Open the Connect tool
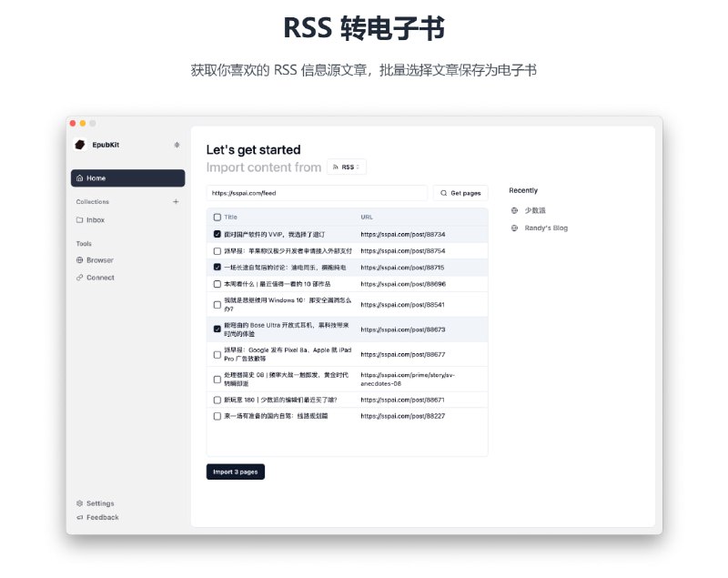The width and height of the screenshot is (728, 578). [x=99, y=278]
